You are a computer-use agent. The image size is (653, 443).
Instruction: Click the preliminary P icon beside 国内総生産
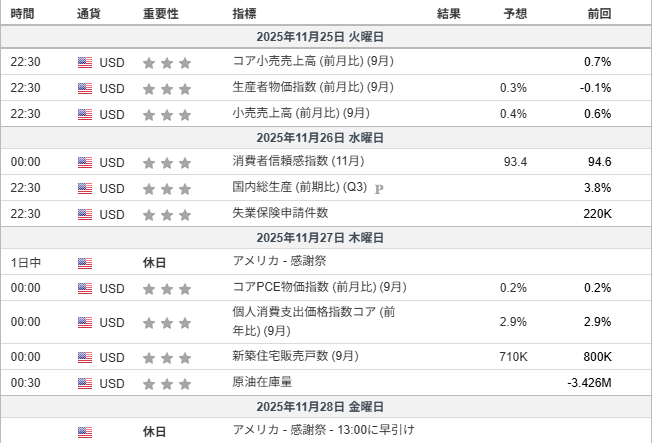[379, 188]
